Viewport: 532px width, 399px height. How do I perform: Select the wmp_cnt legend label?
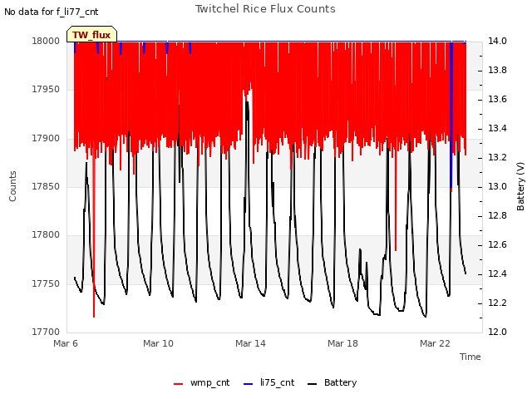[210, 382]
